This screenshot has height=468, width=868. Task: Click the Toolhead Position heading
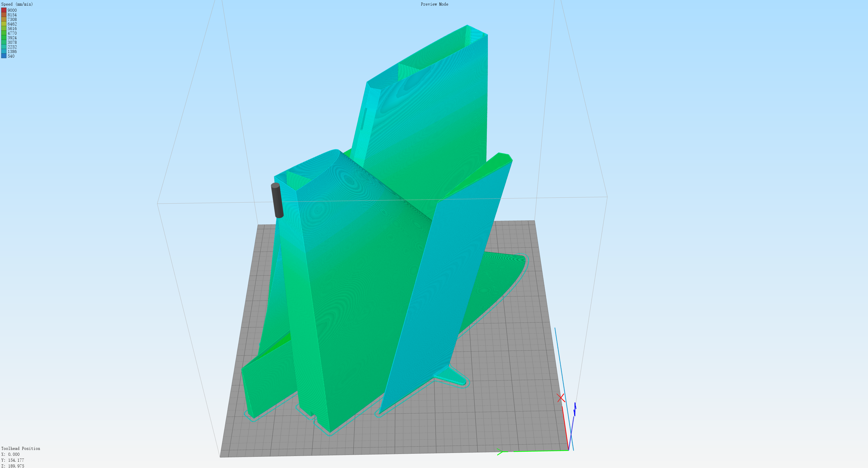[x=21, y=448]
